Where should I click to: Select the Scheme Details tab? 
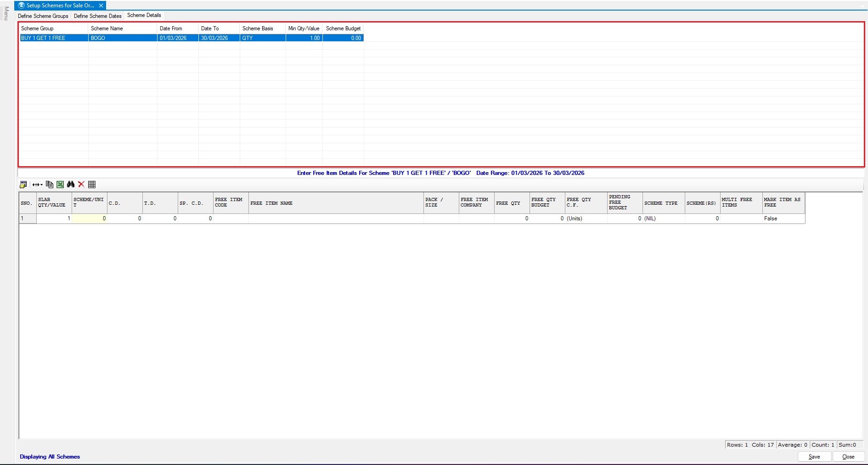pos(144,16)
